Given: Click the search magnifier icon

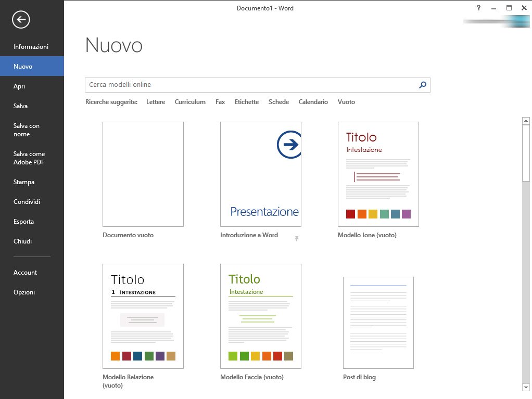Looking at the screenshot, I should tap(423, 85).
